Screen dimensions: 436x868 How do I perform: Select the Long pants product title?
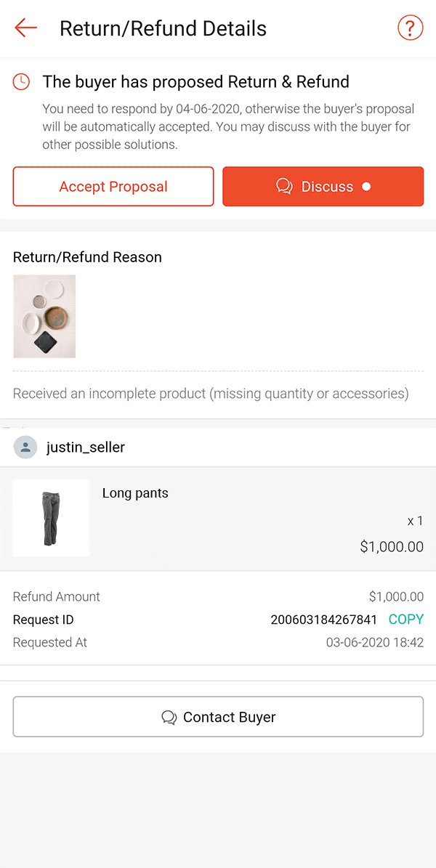point(135,493)
